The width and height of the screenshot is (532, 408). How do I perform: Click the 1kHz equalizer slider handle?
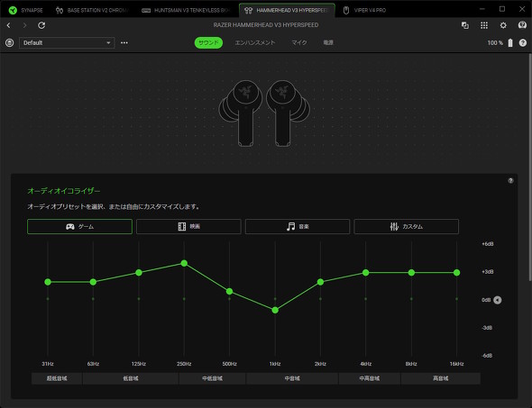[275, 310]
